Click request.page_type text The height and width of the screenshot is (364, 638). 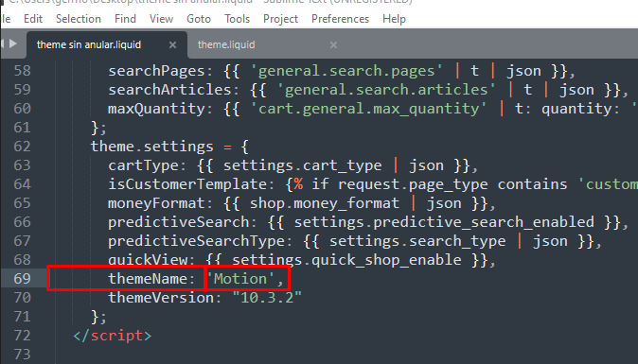pyautogui.click(x=413, y=184)
